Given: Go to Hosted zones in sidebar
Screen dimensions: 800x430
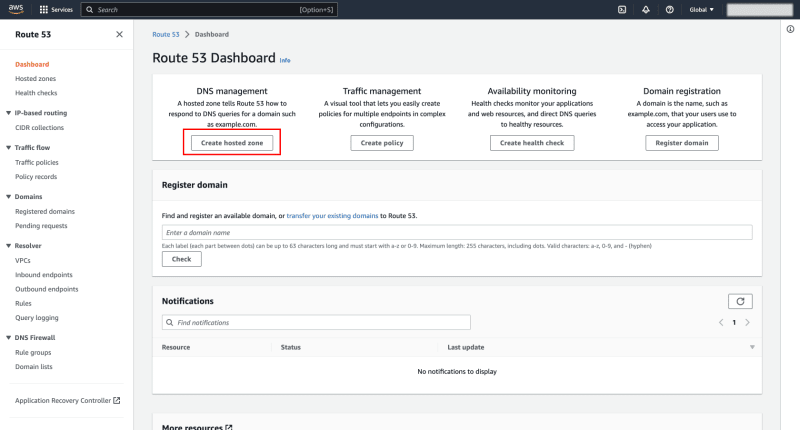Looking at the screenshot, I should (x=35, y=79).
